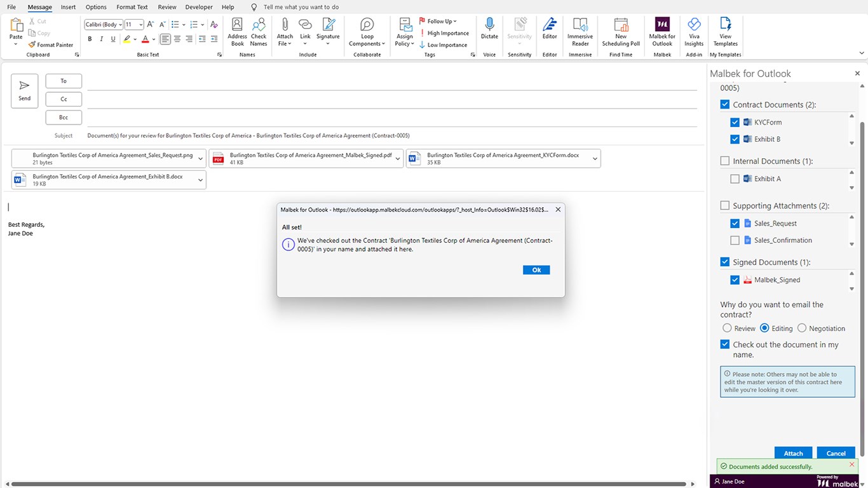Viewport: 868px width, 488px height.
Task: Check the Supporting Attachments checkbox
Action: pos(724,205)
